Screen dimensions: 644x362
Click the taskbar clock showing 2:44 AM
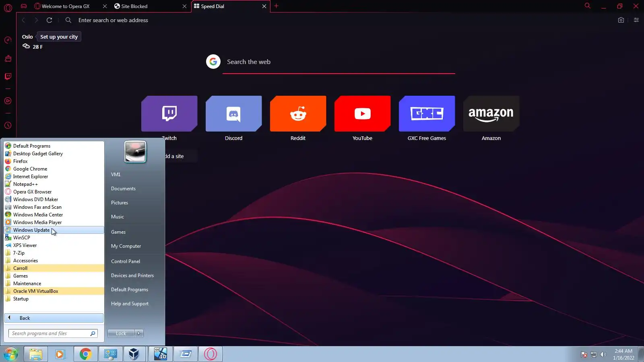tap(623, 354)
